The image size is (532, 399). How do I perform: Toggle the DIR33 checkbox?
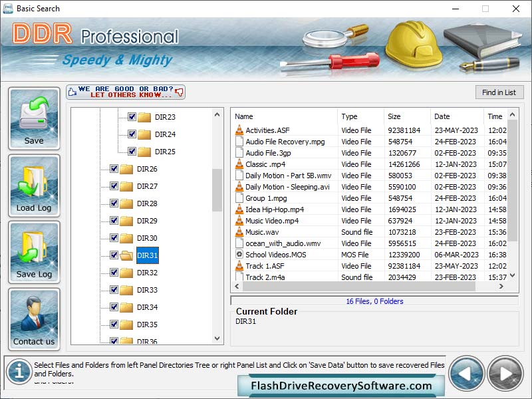tap(114, 290)
